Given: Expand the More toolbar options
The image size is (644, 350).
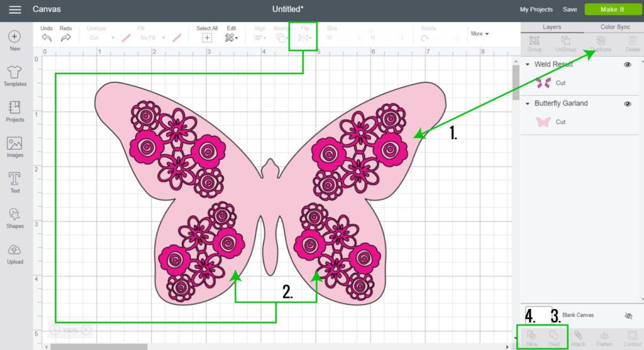Looking at the screenshot, I should tap(480, 34).
